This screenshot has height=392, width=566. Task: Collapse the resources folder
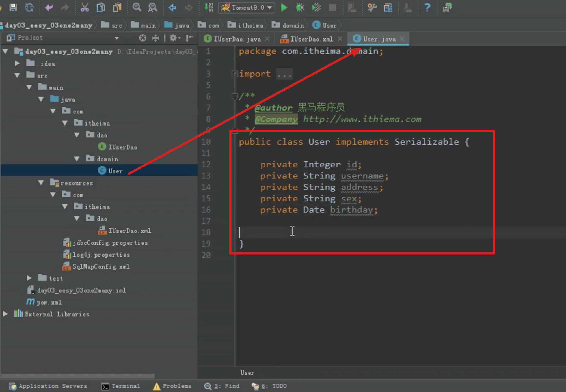(x=41, y=183)
